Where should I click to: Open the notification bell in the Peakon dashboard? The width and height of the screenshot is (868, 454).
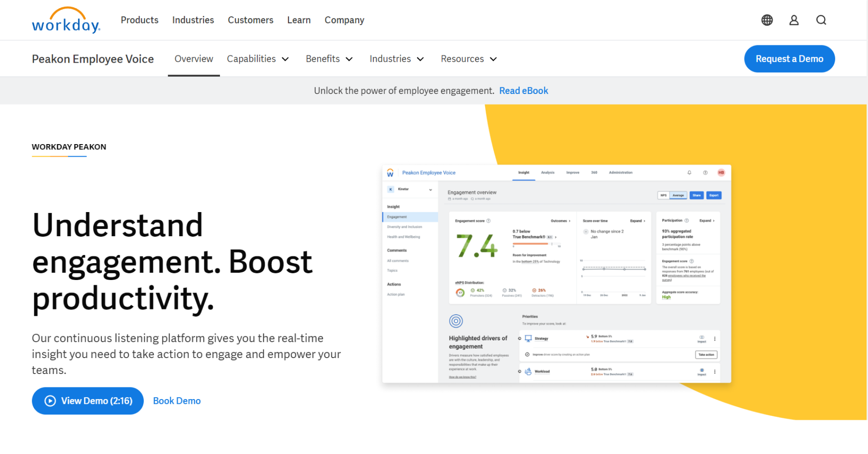(690, 173)
